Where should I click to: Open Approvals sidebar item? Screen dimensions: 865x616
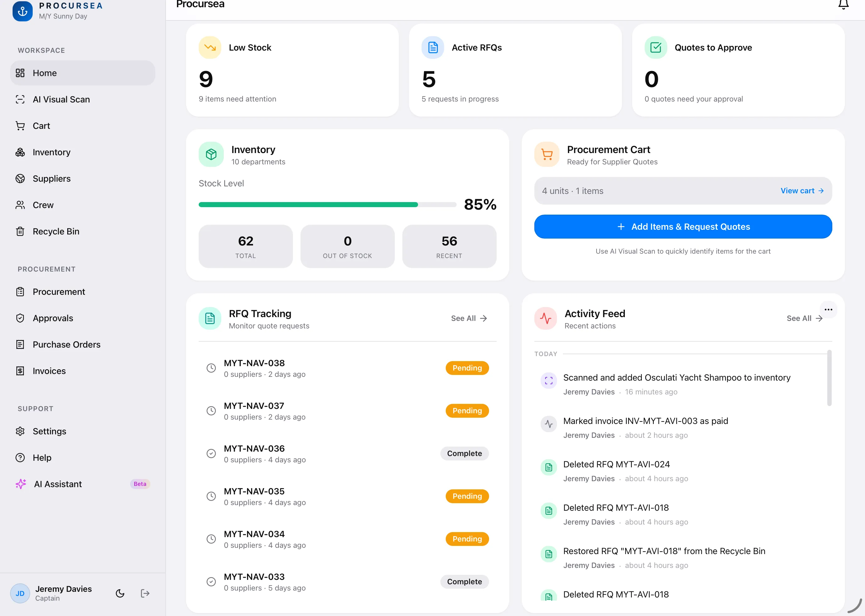pyautogui.click(x=83, y=318)
